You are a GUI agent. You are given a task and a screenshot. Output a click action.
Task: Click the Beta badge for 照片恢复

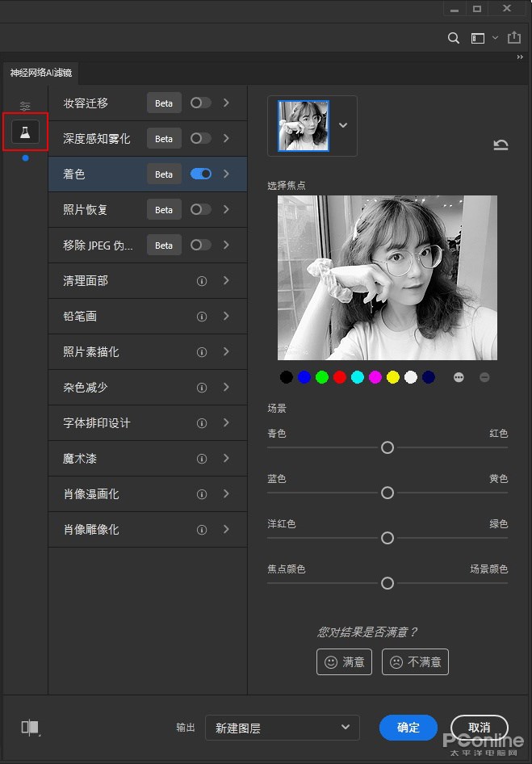tap(164, 210)
